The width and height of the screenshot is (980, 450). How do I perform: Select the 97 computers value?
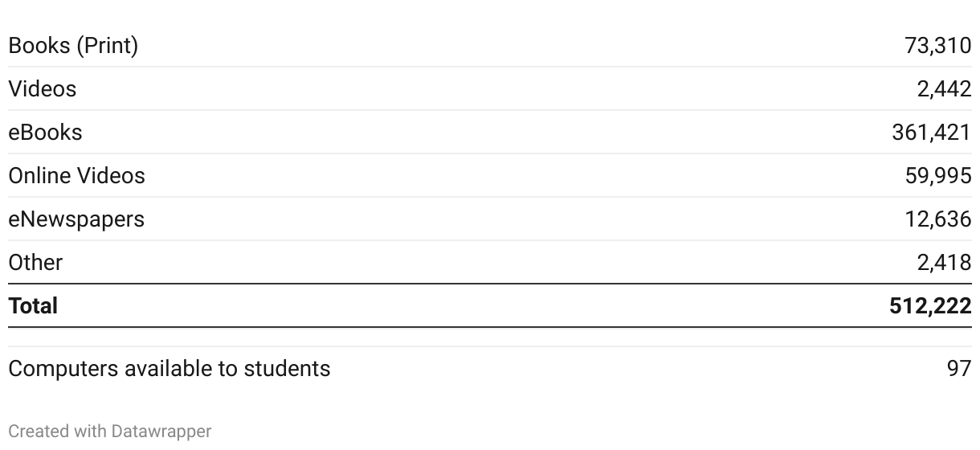959,368
